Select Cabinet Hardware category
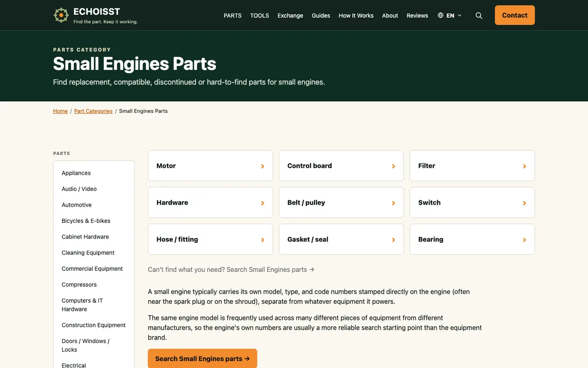588x368 pixels. 85,237
